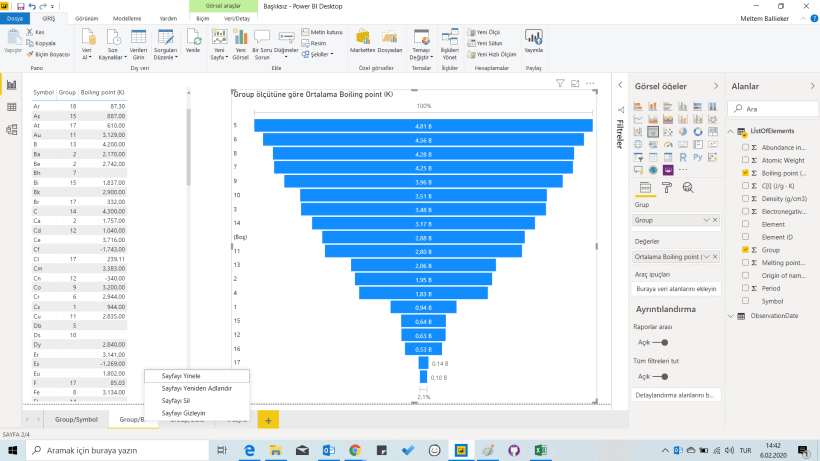Screen dimensions: 820x461
Task: Open Marketten custom visuals icon
Action: tap(362, 39)
